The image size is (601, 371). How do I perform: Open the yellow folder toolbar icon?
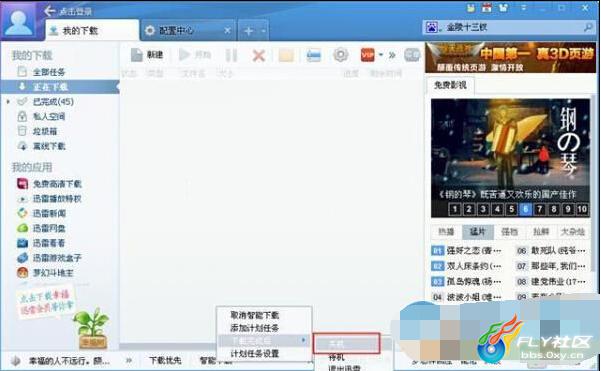click(286, 56)
